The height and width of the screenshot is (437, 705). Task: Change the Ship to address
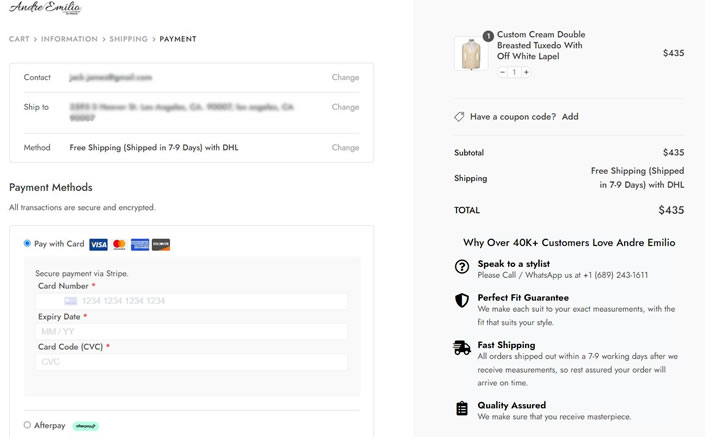point(345,107)
